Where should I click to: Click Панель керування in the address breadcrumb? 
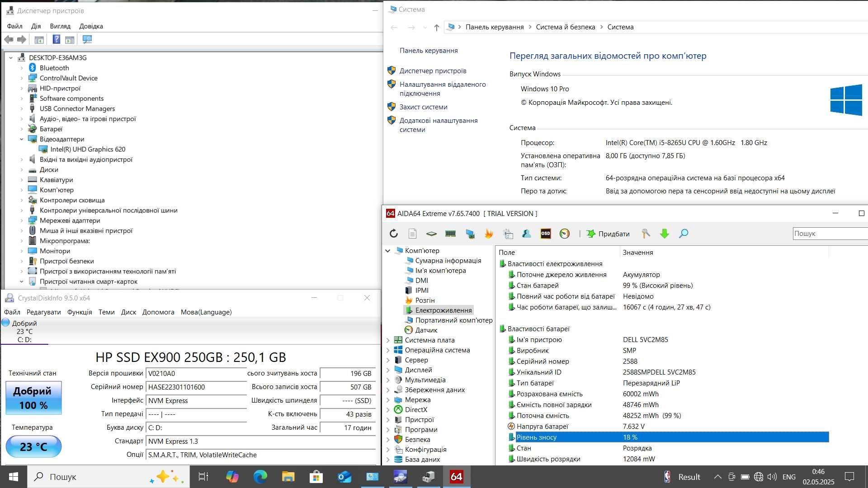pyautogui.click(x=495, y=27)
